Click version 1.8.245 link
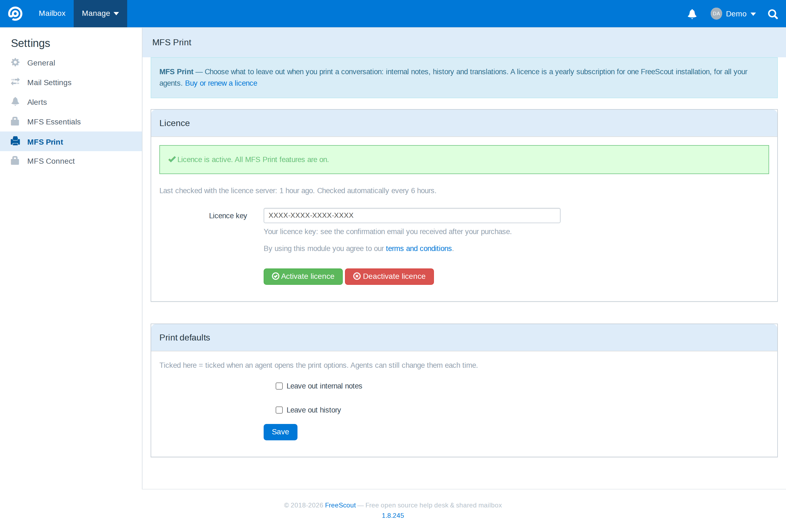Image resolution: width=786 pixels, height=532 pixels. click(393, 515)
